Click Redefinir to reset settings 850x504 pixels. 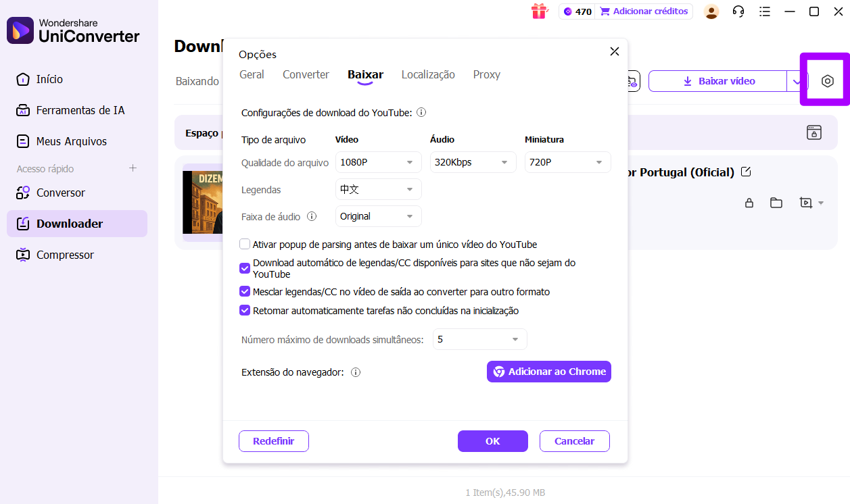(273, 440)
